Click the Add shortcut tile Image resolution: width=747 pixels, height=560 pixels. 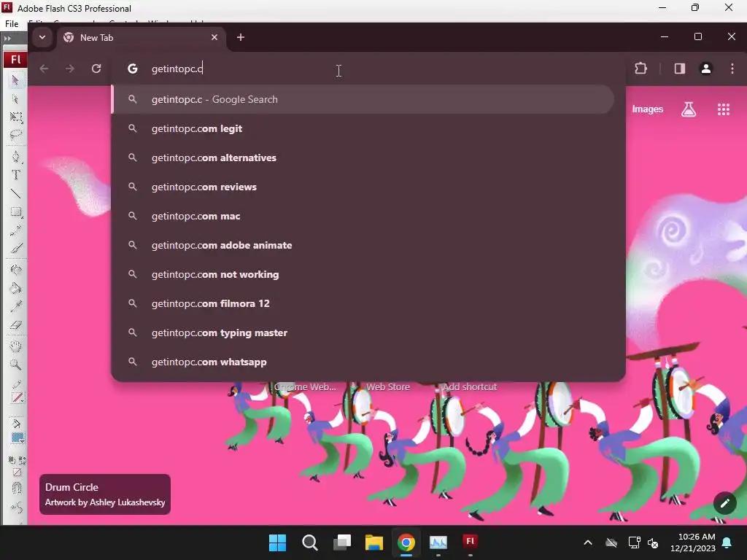(x=470, y=387)
